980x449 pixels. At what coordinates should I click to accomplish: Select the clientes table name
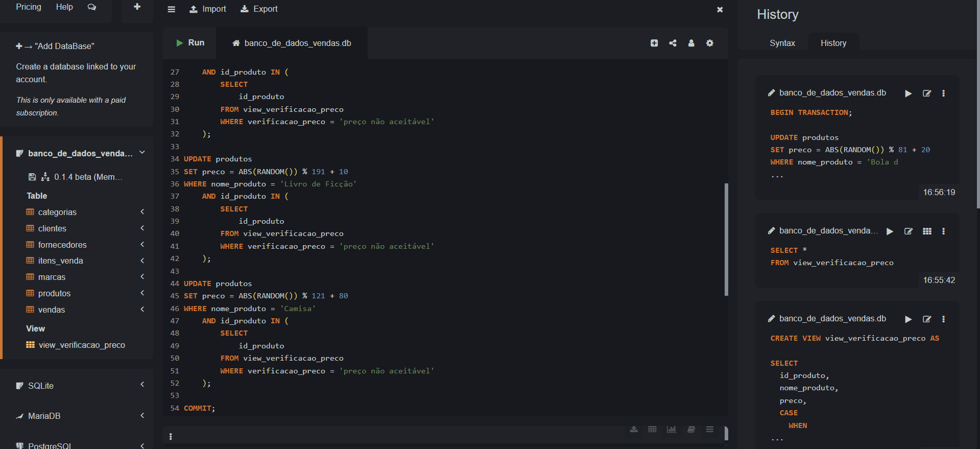(52, 228)
